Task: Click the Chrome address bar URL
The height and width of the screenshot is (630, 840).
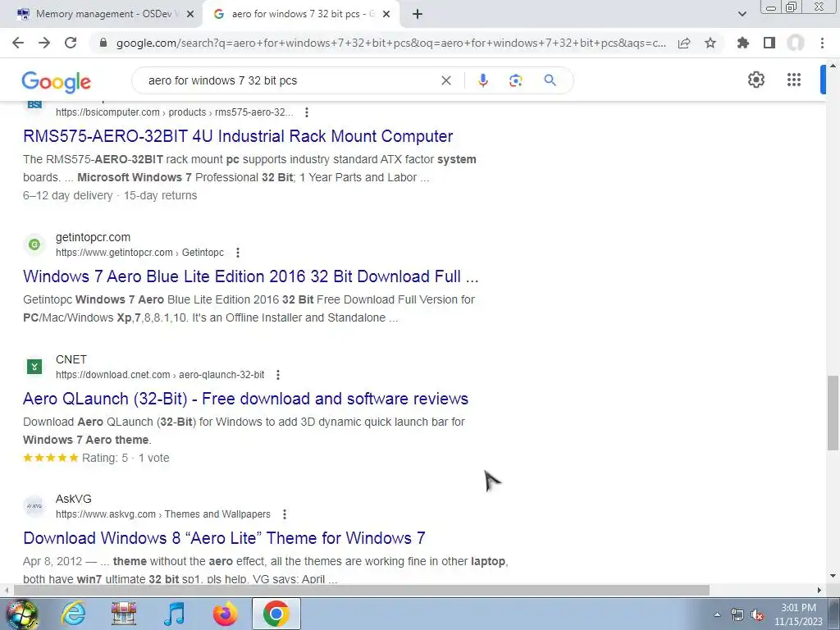Action: click(391, 43)
